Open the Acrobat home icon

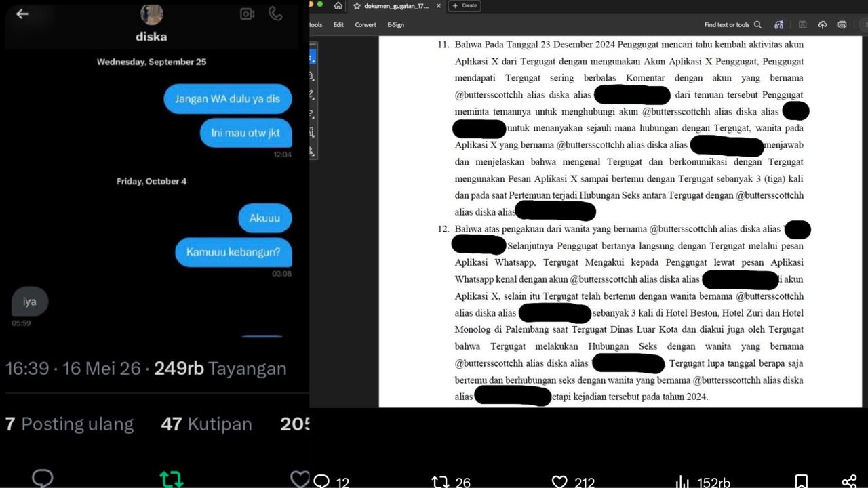pos(338,5)
